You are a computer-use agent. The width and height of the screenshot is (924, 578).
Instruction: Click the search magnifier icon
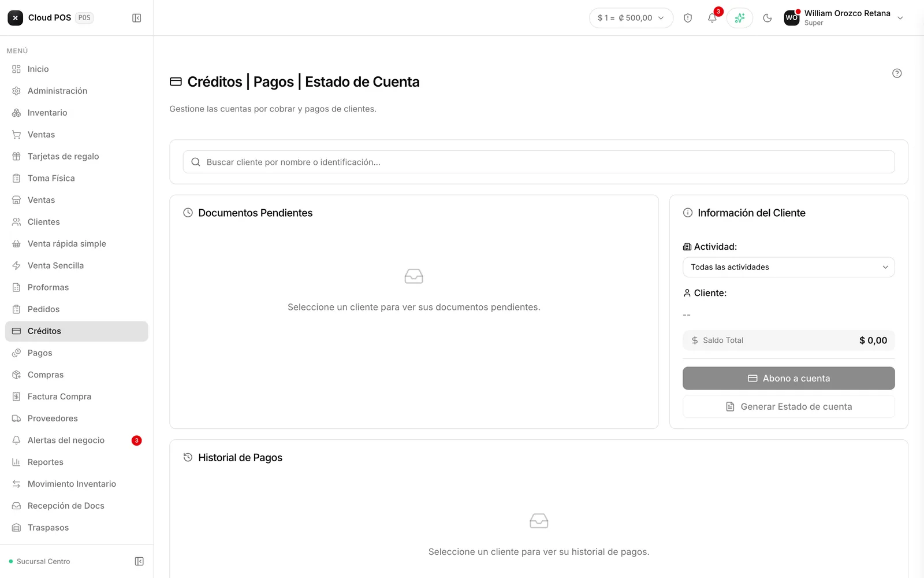click(196, 162)
